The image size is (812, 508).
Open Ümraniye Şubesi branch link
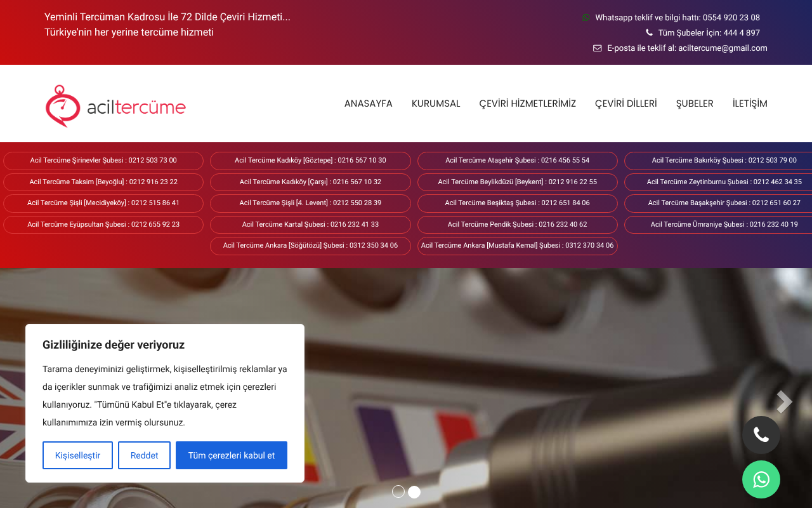[718, 225]
